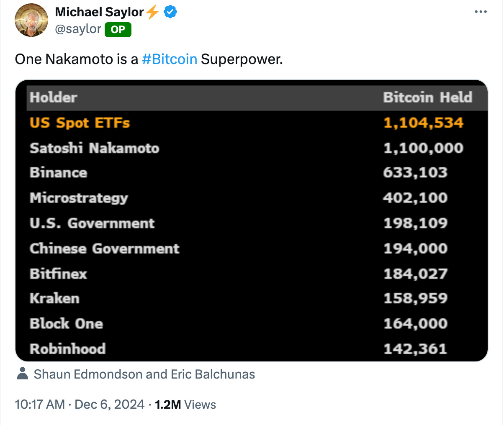
Task: Click the @saylor handle
Action: click(78, 29)
